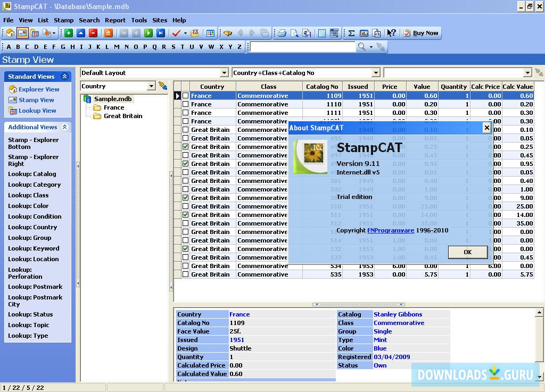The height and width of the screenshot is (392, 545).
Task: Tick the checkbox for the first France row
Action: (186, 96)
